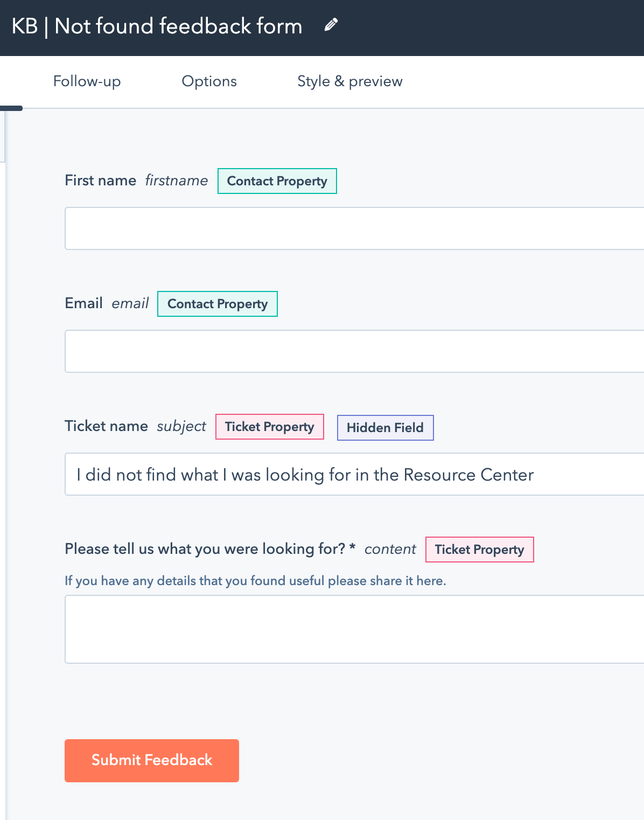Select the Hidden Field badge
This screenshot has height=820, width=644.
click(x=385, y=428)
